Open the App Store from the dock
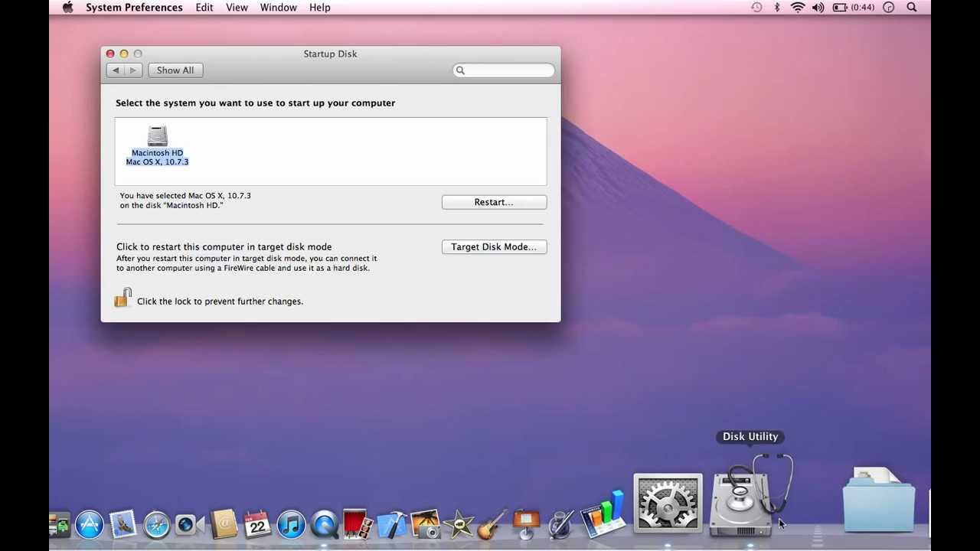The width and height of the screenshot is (980, 551). pyautogui.click(x=90, y=525)
